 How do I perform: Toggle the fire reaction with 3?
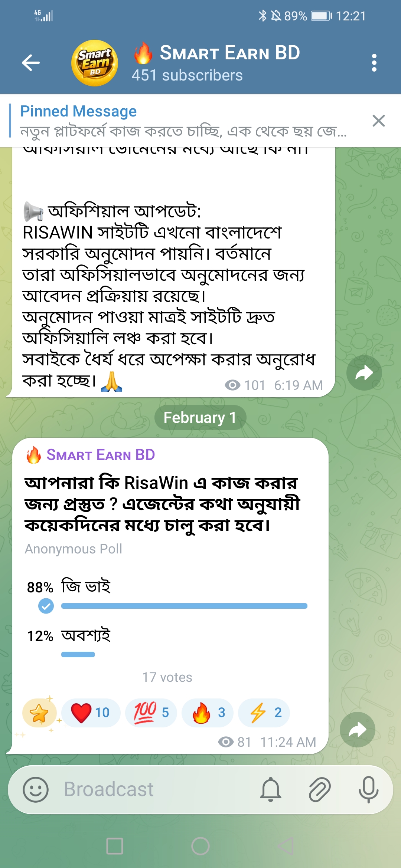click(208, 713)
